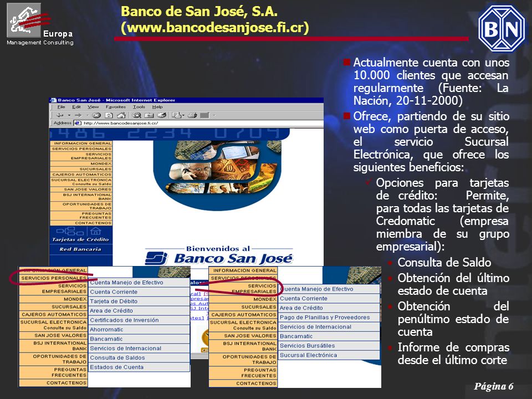Open the Search pane icon
The image size is (532, 399).
(x=136, y=115)
